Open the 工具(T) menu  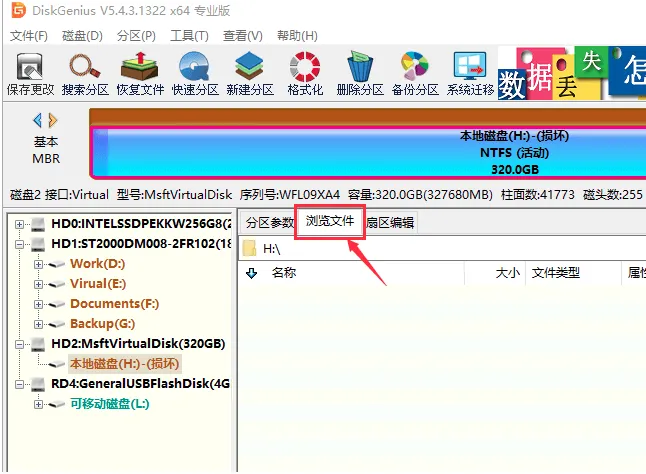tap(189, 36)
